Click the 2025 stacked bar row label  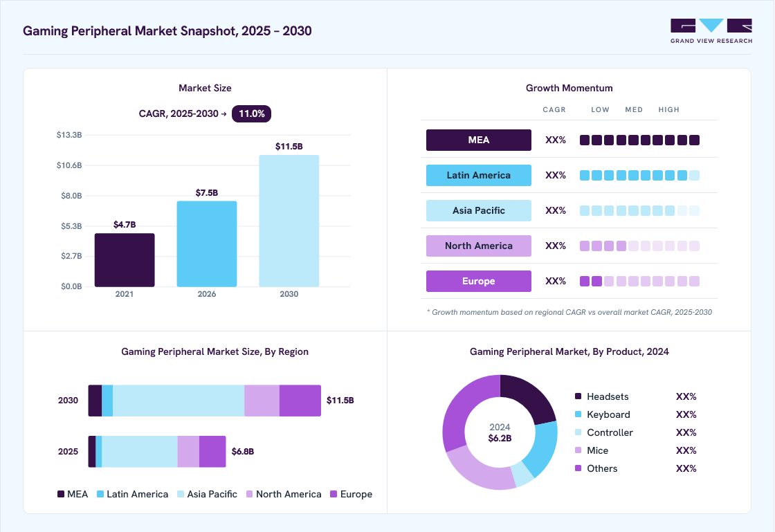point(68,452)
